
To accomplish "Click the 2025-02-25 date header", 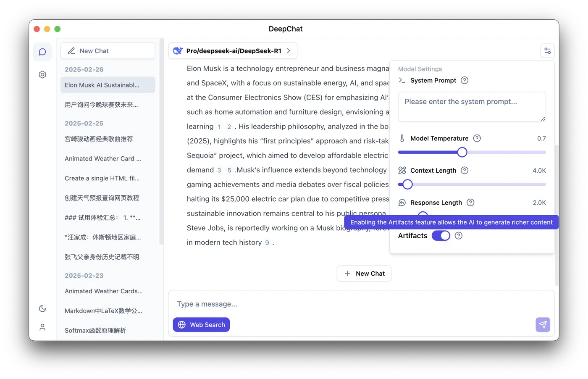I will pos(84,124).
